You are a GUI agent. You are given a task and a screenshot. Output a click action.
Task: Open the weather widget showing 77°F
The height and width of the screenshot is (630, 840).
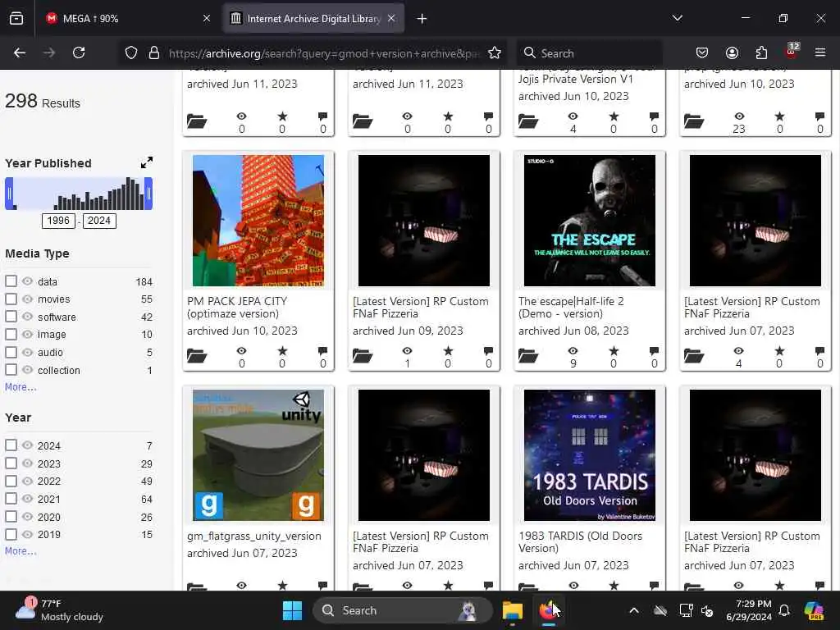pyautogui.click(x=59, y=610)
